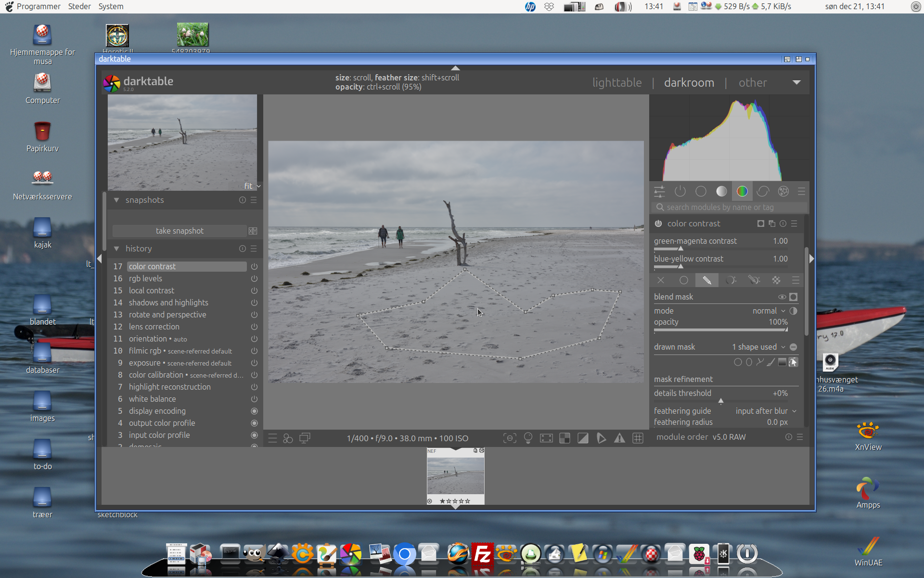Image resolution: width=924 pixels, height=578 pixels.
Task: Toggle the overexposure warning triangle icon
Action: pyautogui.click(x=619, y=438)
